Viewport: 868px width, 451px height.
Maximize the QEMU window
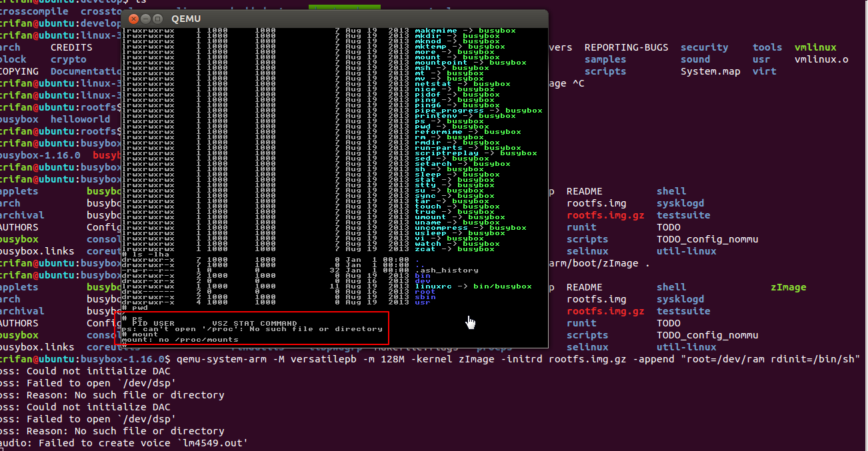[x=157, y=19]
